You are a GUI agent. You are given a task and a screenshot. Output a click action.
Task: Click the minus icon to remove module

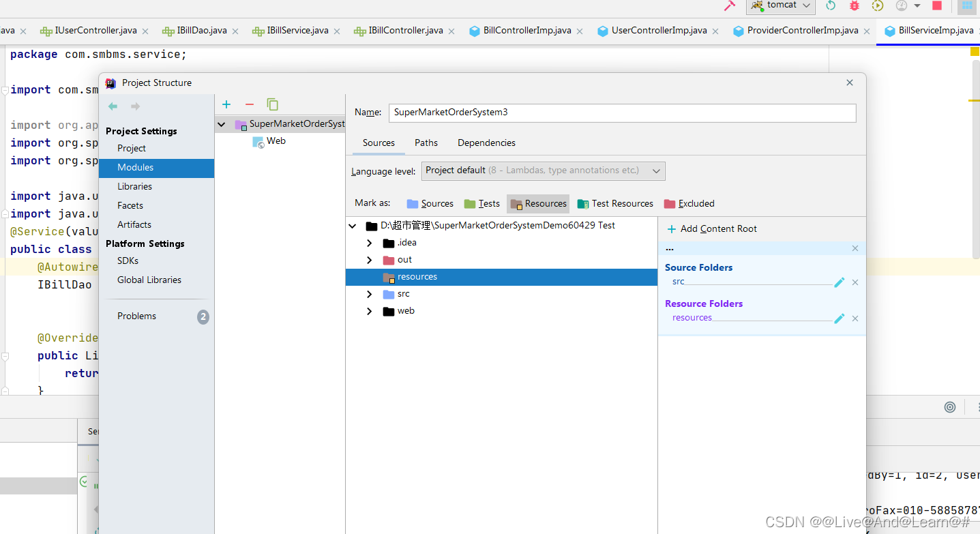[x=249, y=104]
